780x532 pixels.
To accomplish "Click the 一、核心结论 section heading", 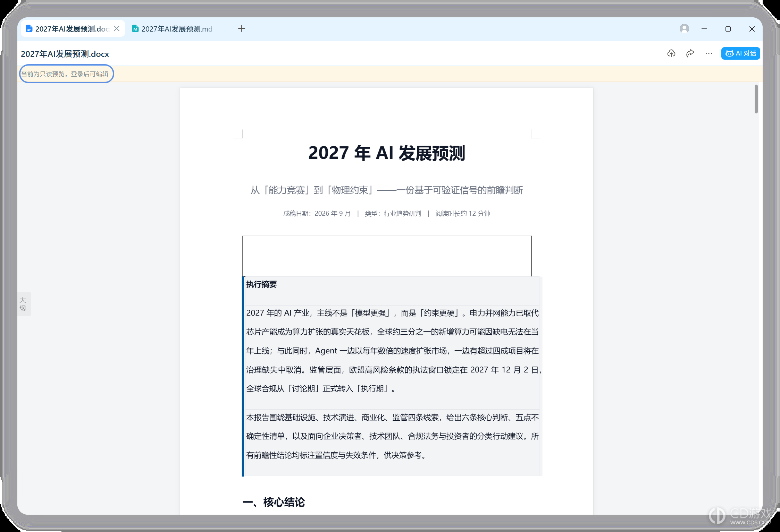I will tap(274, 502).
